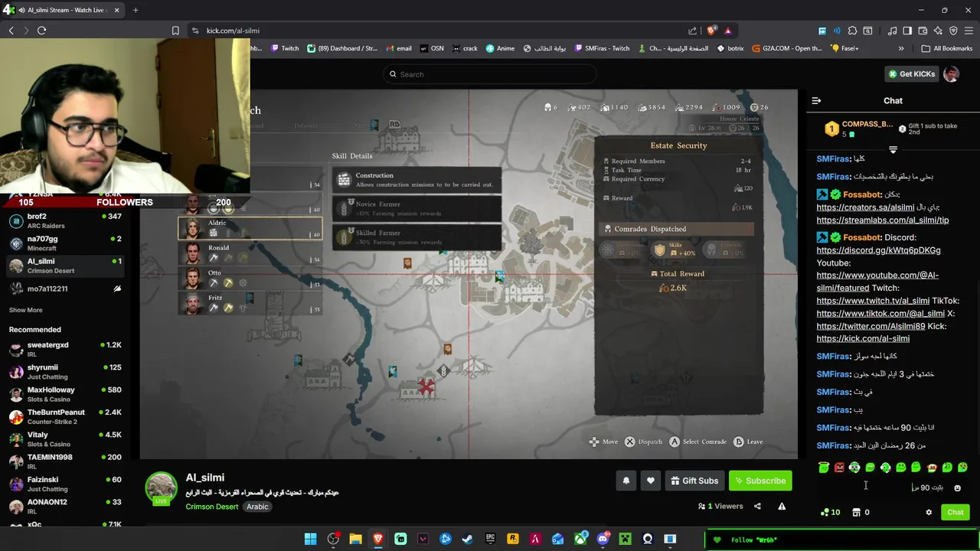Open Steam from the taskbar
Image resolution: width=980 pixels, height=551 pixels.
pyautogui.click(x=468, y=539)
